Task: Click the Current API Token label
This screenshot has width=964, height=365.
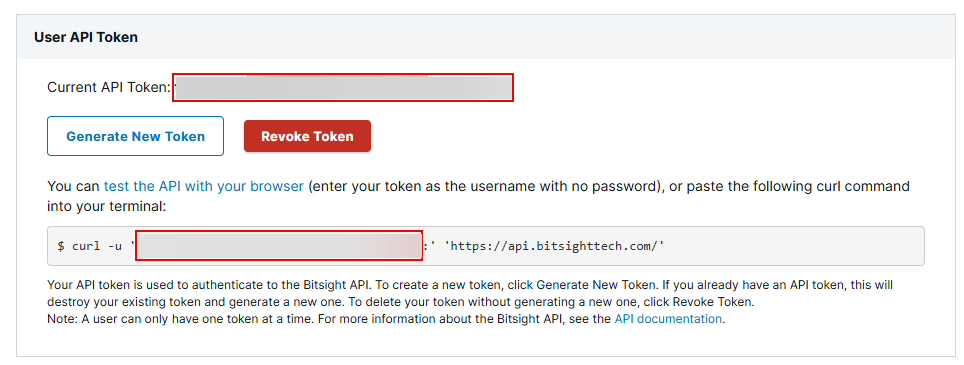Action: [109, 87]
